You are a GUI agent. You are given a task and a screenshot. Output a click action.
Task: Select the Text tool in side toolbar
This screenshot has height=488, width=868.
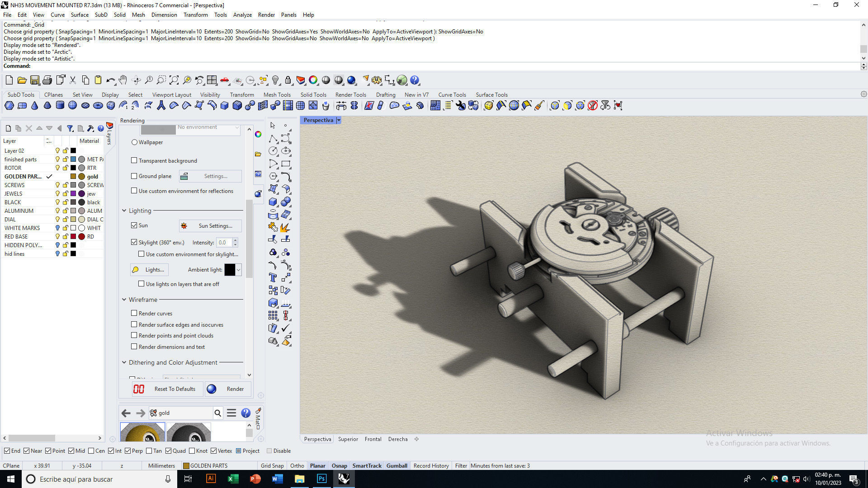(x=273, y=277)
